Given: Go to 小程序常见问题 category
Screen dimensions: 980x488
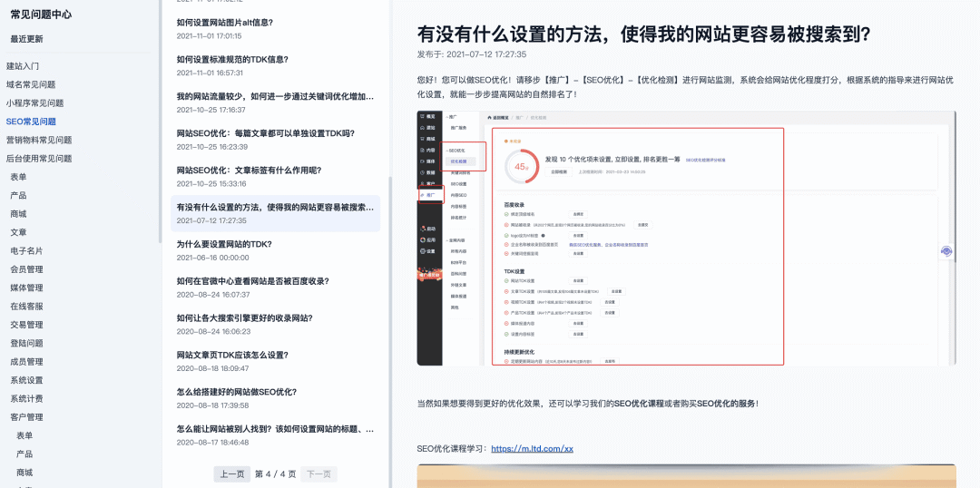Looking at the screenshot, I should pos(35,103).
